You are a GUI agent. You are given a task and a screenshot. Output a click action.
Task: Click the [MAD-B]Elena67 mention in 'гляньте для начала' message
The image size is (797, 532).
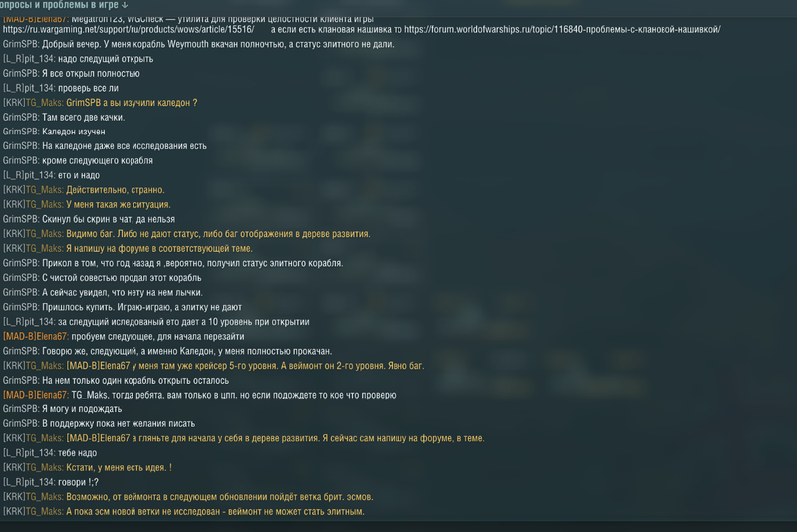coord(98,439)
